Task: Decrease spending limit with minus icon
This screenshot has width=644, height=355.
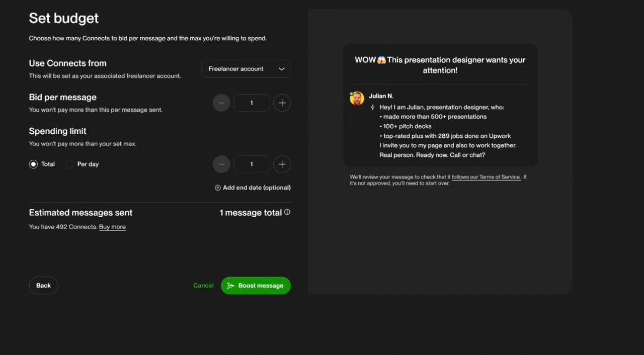Action: (221, 164)
